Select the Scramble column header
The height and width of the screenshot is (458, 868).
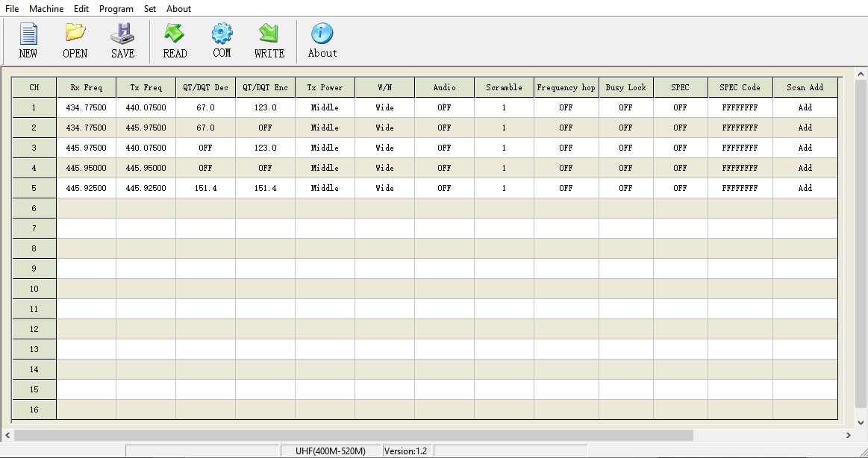[504, 87]
